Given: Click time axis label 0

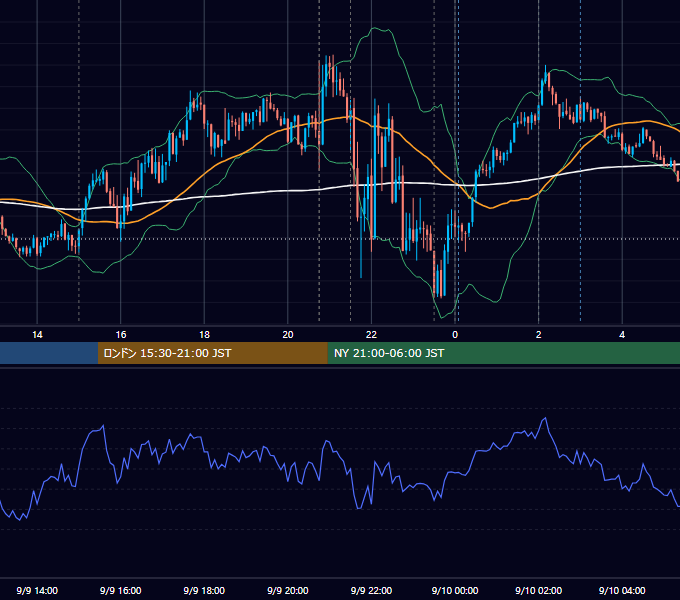Looking at the screenshot, I should pos(455,335).
